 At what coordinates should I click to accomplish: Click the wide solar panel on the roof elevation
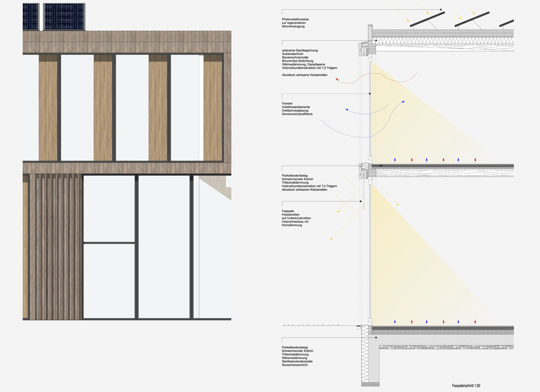click(64, 17)
